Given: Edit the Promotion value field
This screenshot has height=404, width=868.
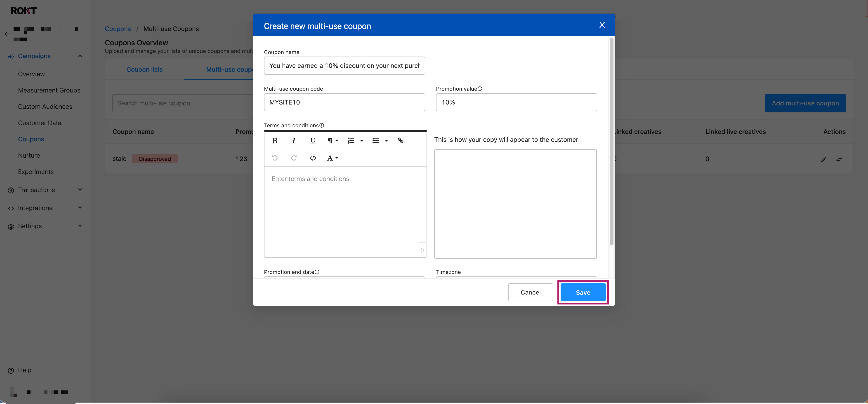Looking at the screenshot, I should coord(516,102).
